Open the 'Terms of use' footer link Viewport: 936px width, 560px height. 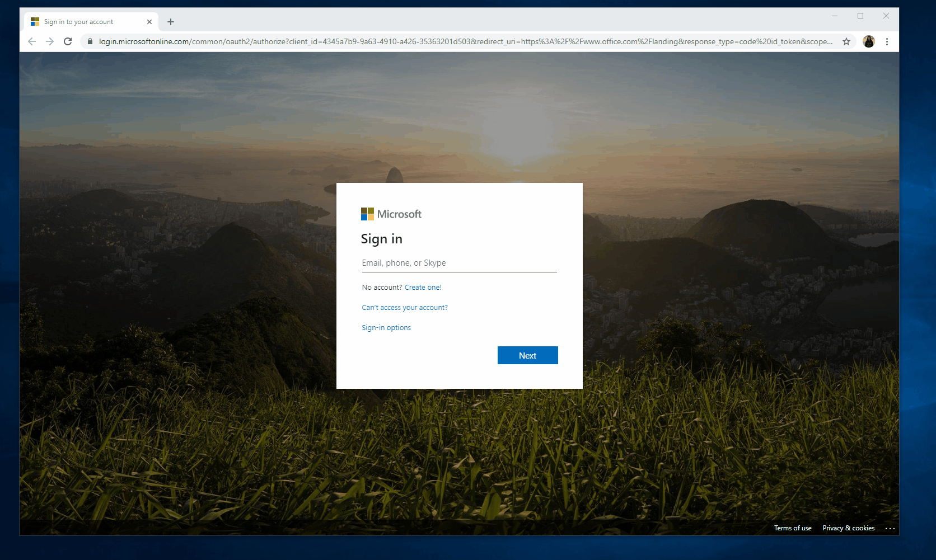click(793, 528)
